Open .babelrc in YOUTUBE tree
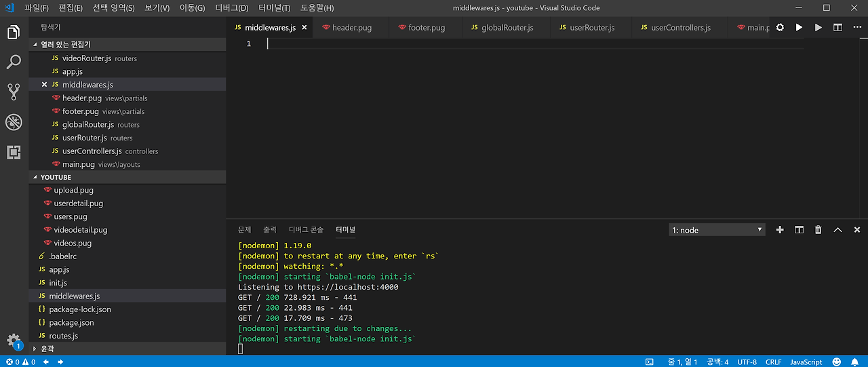Screen dimensions: 868x367 pyautogui.click(x=127, y=256)
